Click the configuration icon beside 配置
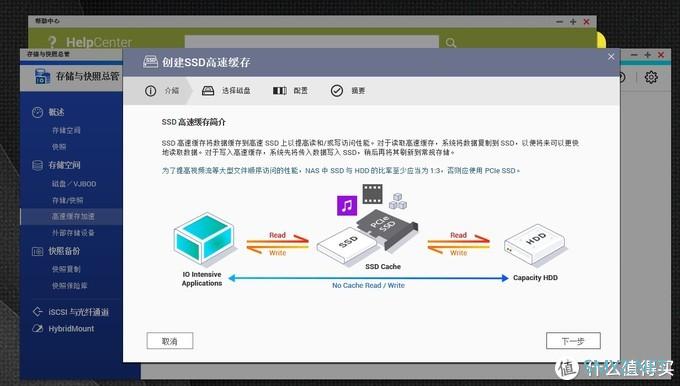680x386 pixels. point(280,91)
